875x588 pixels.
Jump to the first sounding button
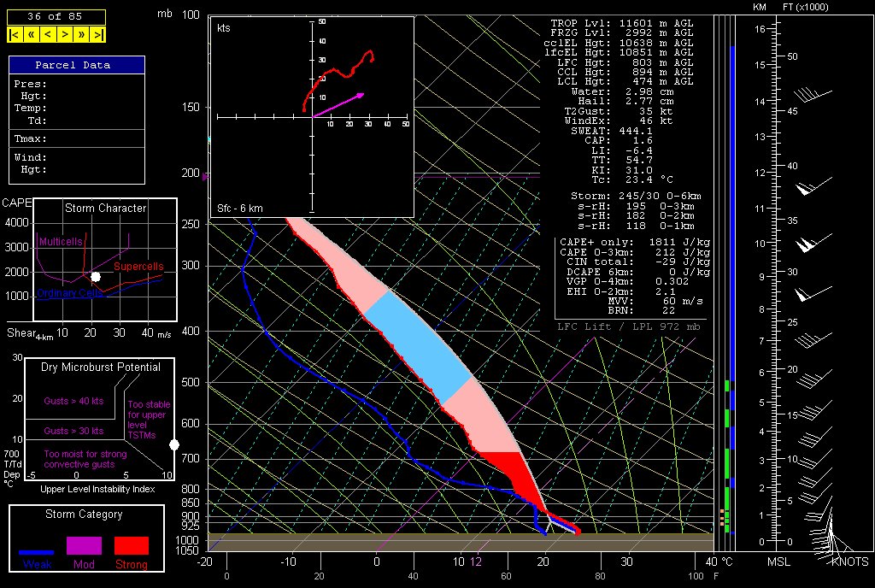pyautogui.click(x=15, y=34)
